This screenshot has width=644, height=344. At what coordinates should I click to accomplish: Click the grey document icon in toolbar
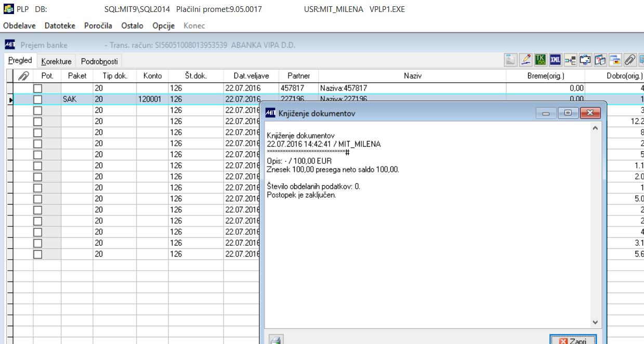(x=511, y=60)
